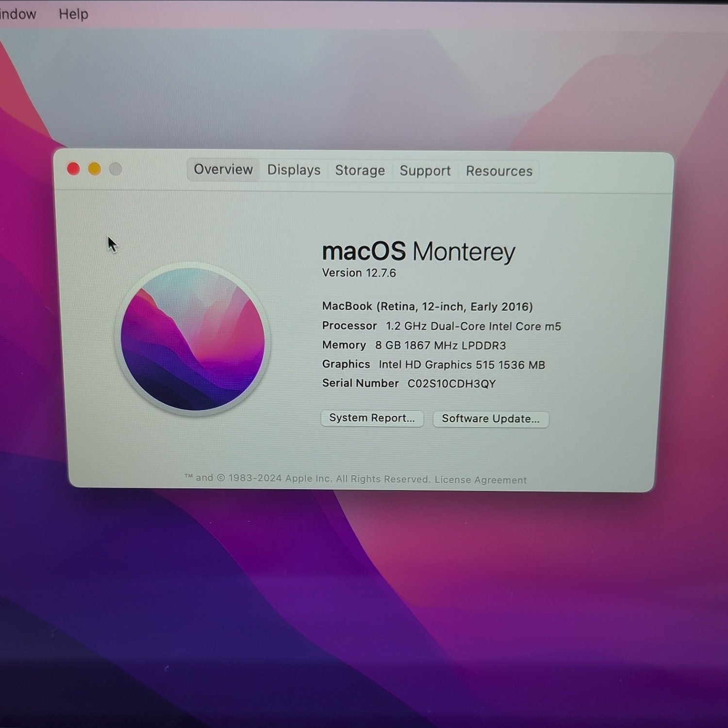Select the Support tab

[x=425, y=171]
